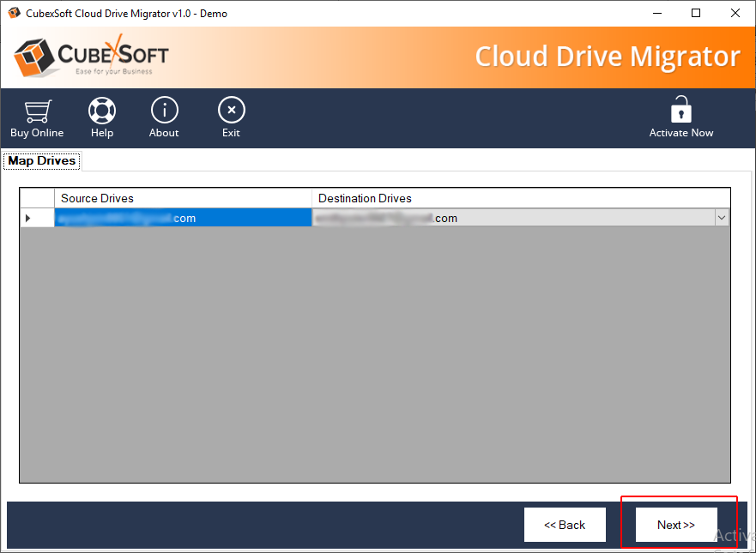Select the source drive email cell
The height and width of the screenshot is (553, 756).
[x=183, y=218]
